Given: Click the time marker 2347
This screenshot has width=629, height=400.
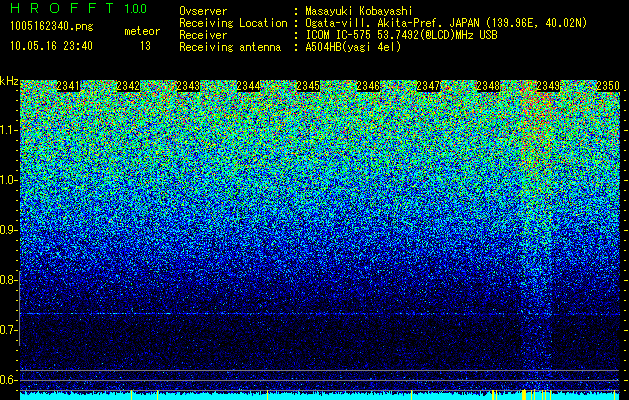Looking at the screenshot, I should (x=428, y=86).
